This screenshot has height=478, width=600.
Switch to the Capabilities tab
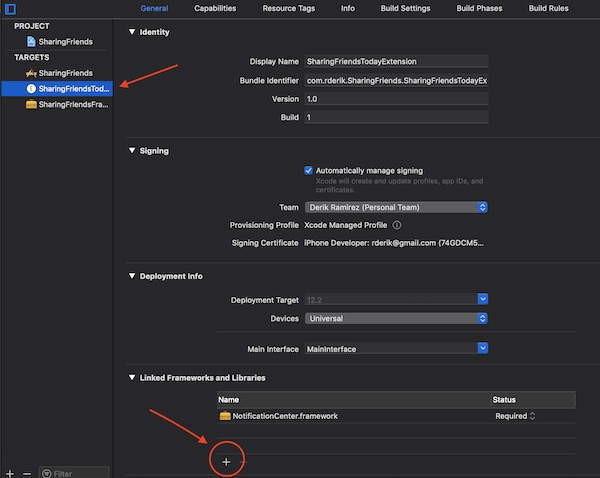click(215, 8)
